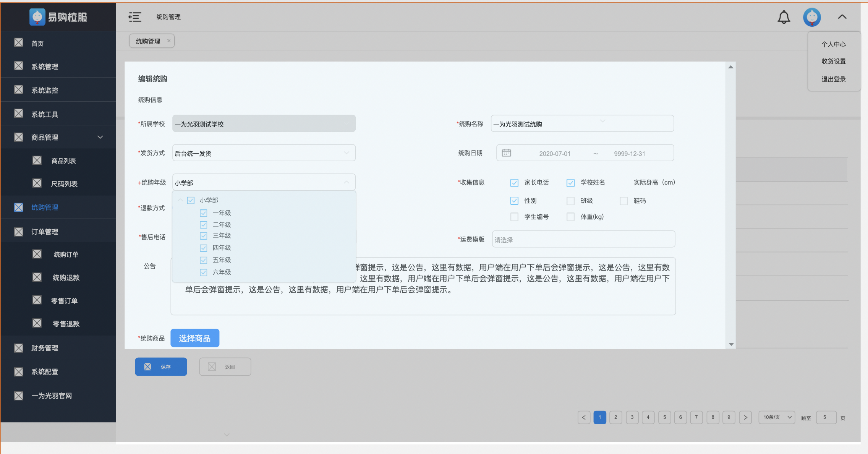
Task: Toggle the sidebar collapse icon
Action: (x=134, y=17)
